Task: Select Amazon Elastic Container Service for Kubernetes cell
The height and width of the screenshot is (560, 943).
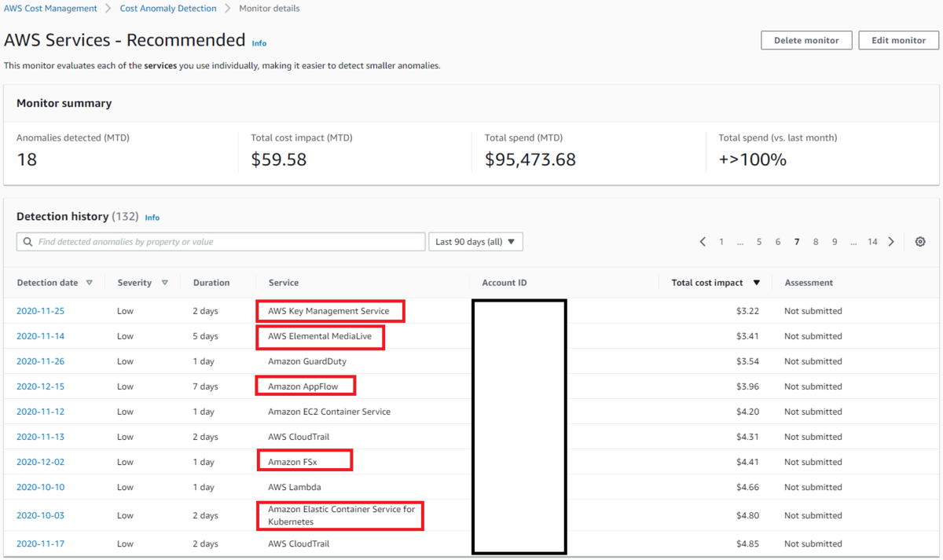Action: click(x=342, y=515)
